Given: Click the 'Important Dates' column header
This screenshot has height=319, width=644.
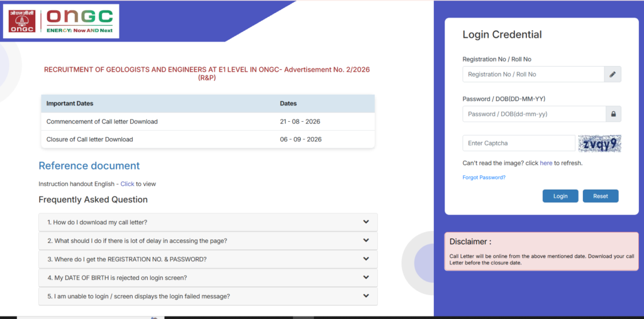Looking at the screenshot, I should pos(70,104).
